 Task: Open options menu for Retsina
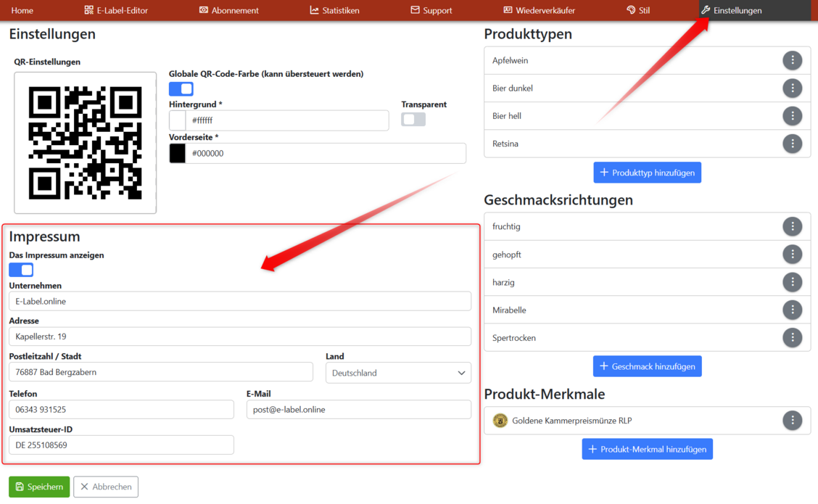(792, 144)
